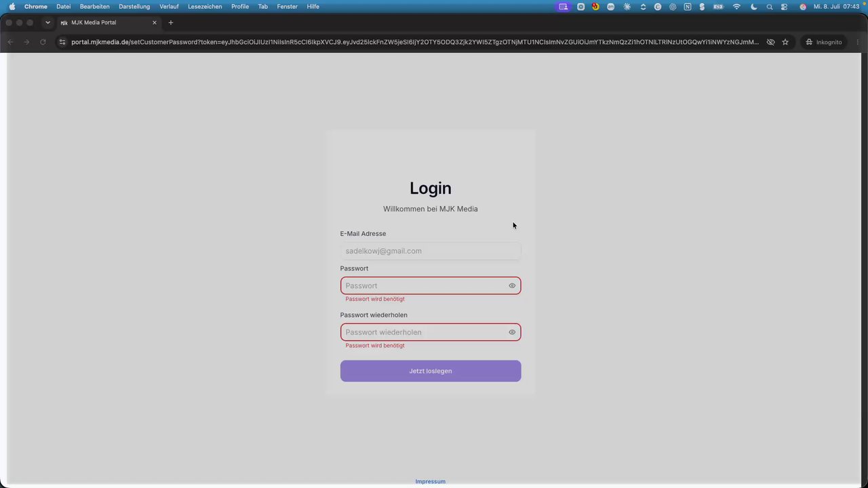Open the ChatGPT icon in the menu bar
Image resolution: width=868 pixels, height=488 pixels.
tap(673, 7)
